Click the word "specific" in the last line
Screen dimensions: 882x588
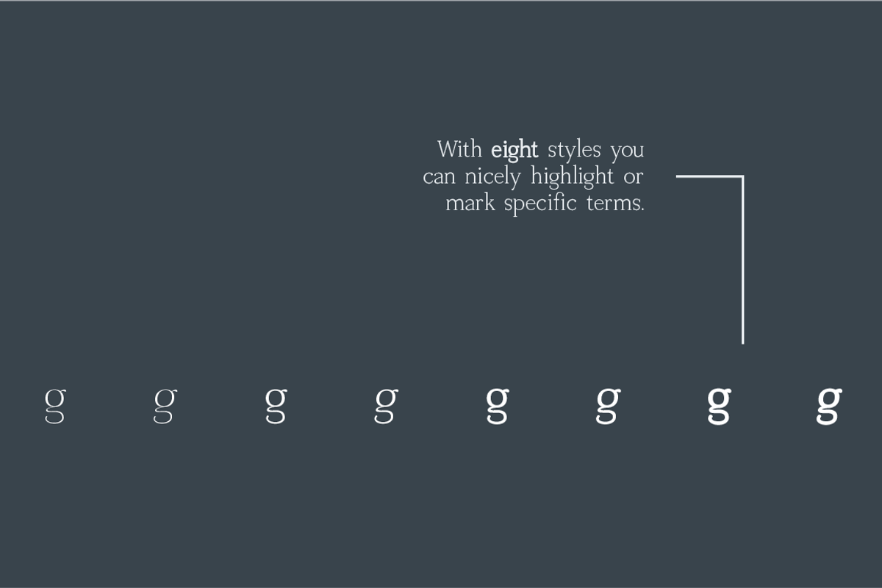click(540, 204)
